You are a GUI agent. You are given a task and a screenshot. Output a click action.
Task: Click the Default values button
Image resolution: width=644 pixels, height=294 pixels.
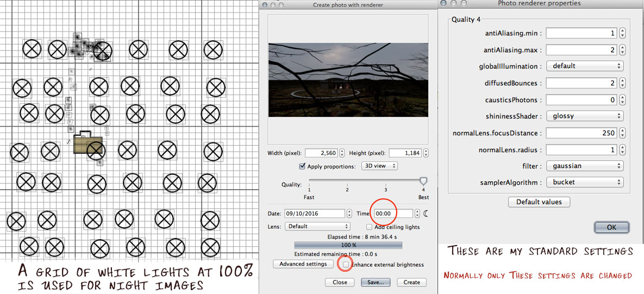click(x=539, y=202)
